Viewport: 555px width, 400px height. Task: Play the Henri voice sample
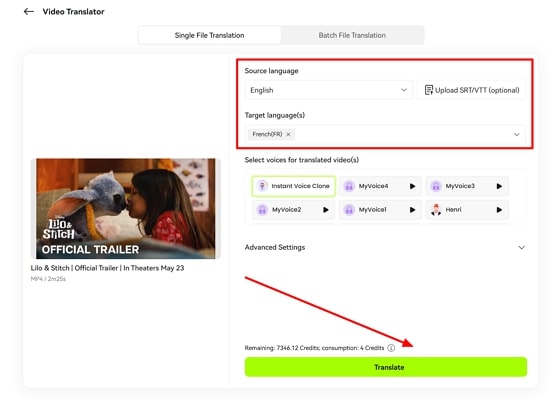[x=499, y=210]
